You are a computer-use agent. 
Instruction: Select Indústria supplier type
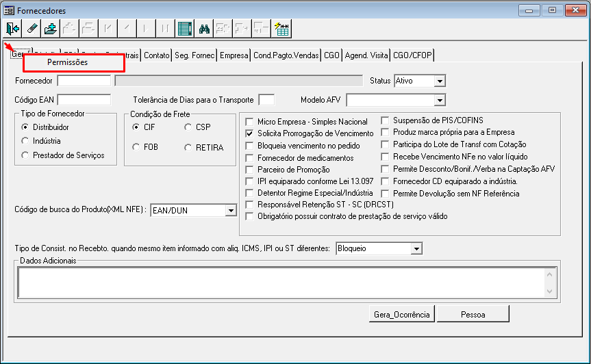click(x=25, y=141)
